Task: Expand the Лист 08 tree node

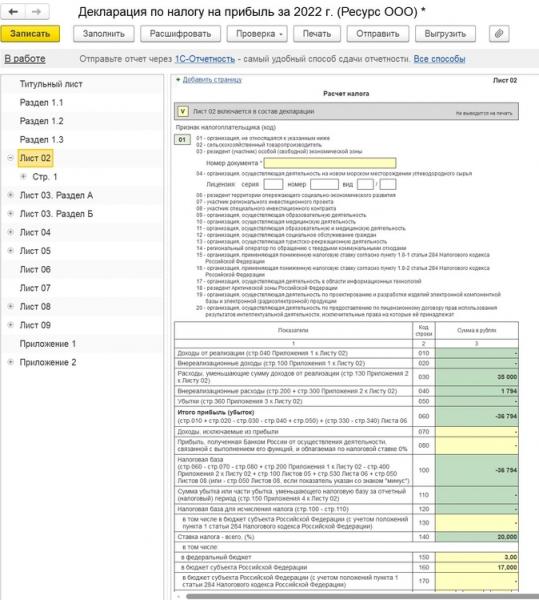Action: [x=10, y=306]
